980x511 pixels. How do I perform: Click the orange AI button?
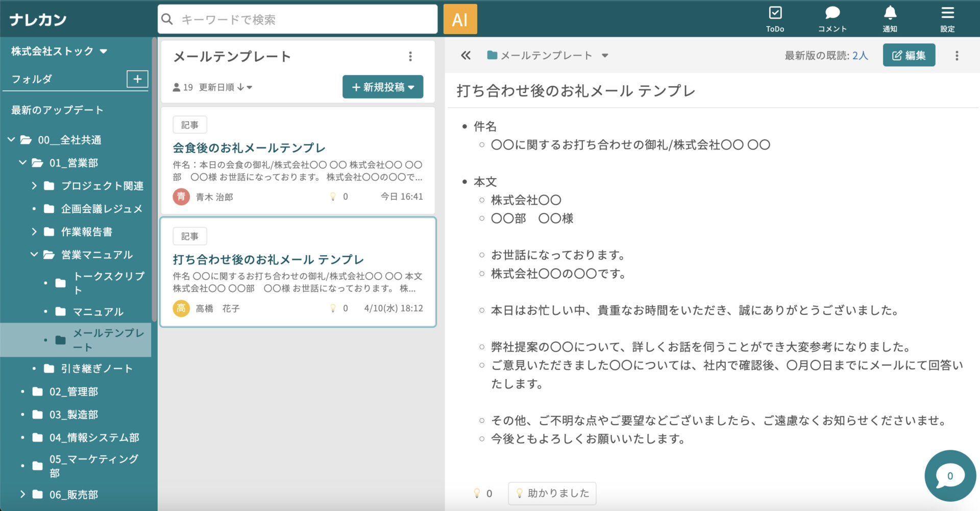(x=460, y=19)
